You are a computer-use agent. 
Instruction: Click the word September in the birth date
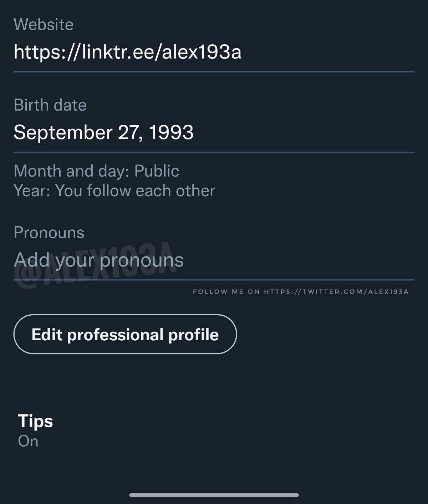click(x=63, y=132)
